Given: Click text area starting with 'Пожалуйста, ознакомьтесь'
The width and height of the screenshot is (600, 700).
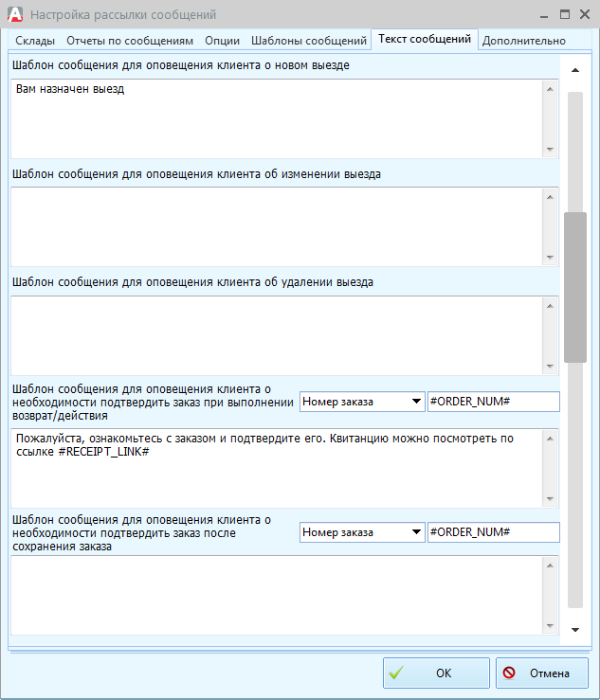Looking at the screenshot, I should click(275, 468).
